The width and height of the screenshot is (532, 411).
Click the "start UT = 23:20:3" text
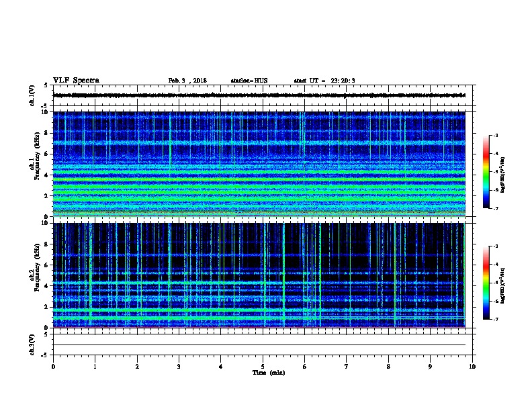324,81
